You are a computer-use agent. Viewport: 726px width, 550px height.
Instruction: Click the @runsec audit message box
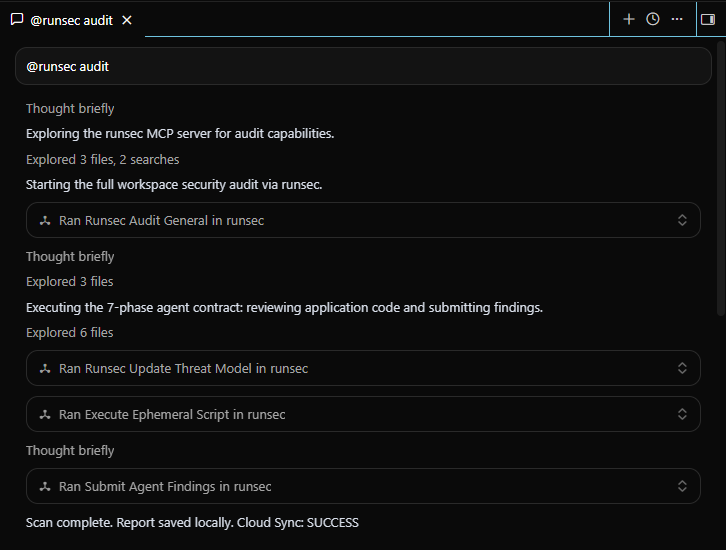click(363, 66)
